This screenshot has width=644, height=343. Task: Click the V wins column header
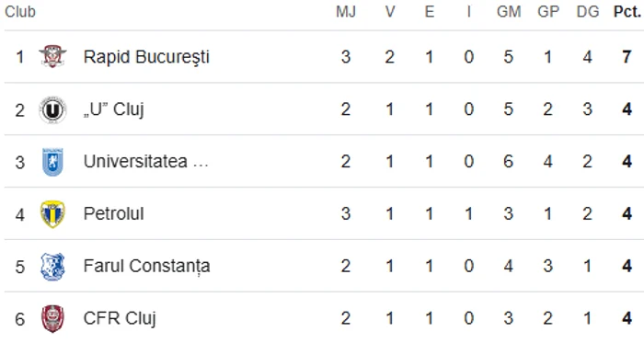390,12
